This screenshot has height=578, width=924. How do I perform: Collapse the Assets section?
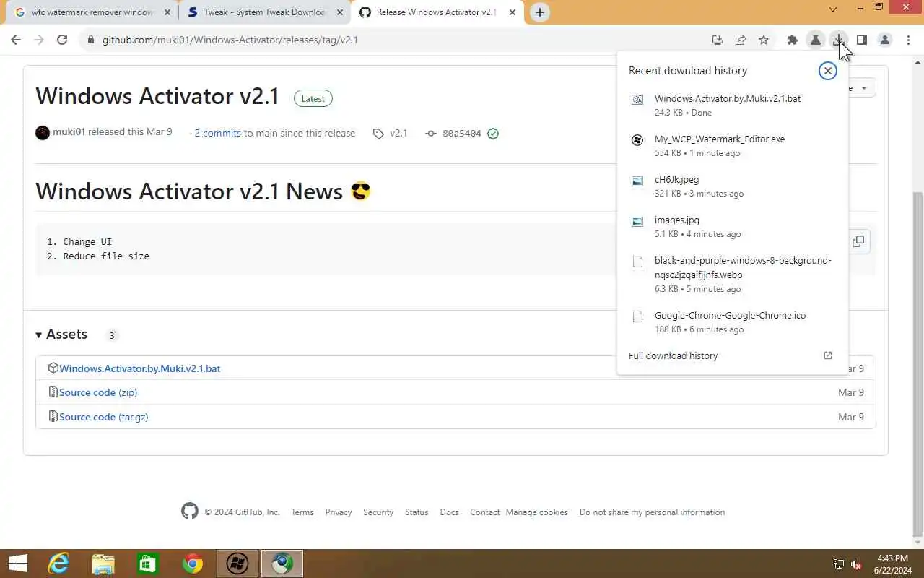coord(61,334)
